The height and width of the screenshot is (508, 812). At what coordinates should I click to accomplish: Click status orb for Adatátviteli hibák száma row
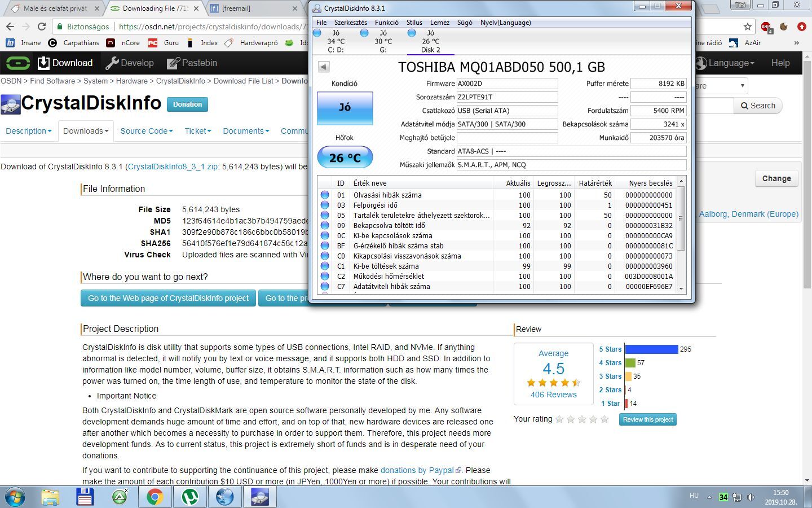325,286
